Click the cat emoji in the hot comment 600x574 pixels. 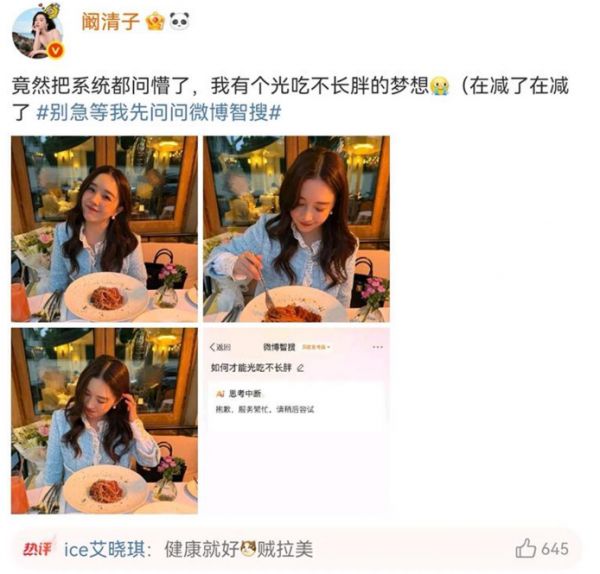pyautogui.click(x=248, y=549)
